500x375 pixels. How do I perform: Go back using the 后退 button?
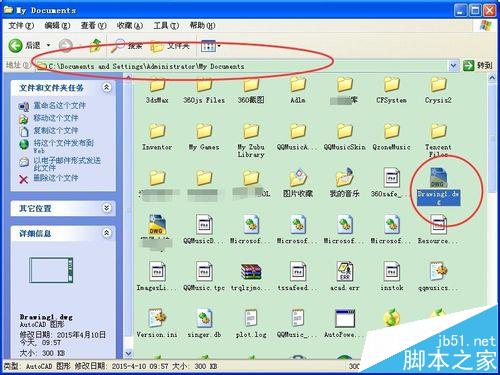coord(24,45)
